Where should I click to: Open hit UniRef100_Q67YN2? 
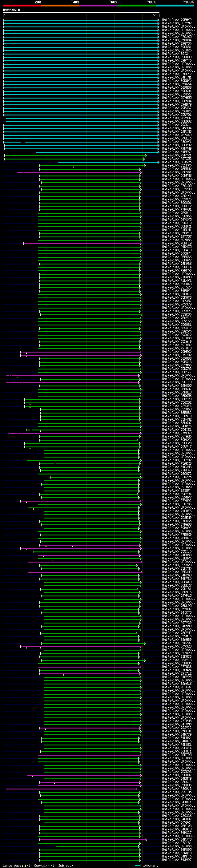tap(176, 23)
